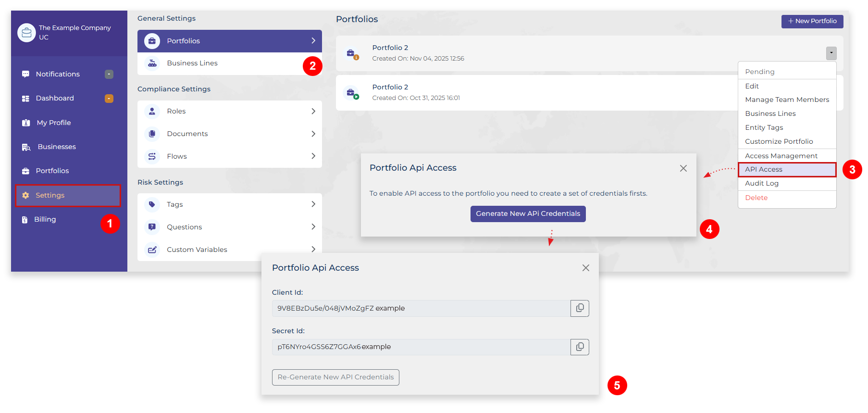The image size is (868, 413).
Task: Expand the Portfolios settings chevron
Action: click(x=313, y=41)
